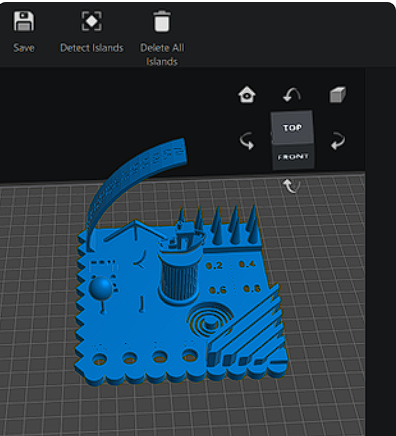
Task: Run Detect Islands tool
Action: click(92, 21)
